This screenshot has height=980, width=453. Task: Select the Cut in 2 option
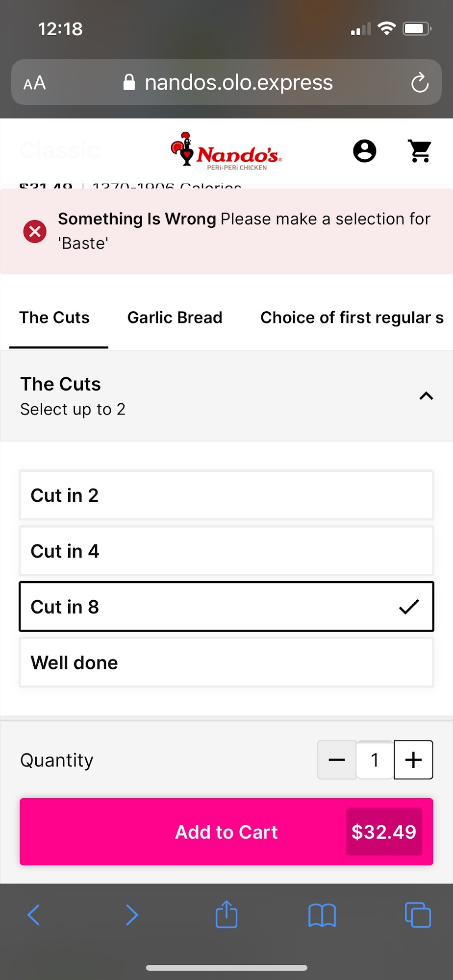[226, 495]
